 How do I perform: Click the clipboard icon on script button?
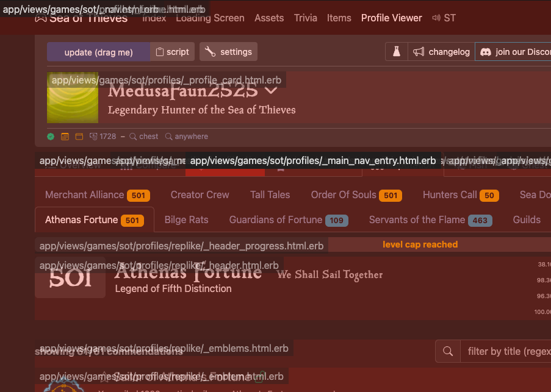[160, 52]
